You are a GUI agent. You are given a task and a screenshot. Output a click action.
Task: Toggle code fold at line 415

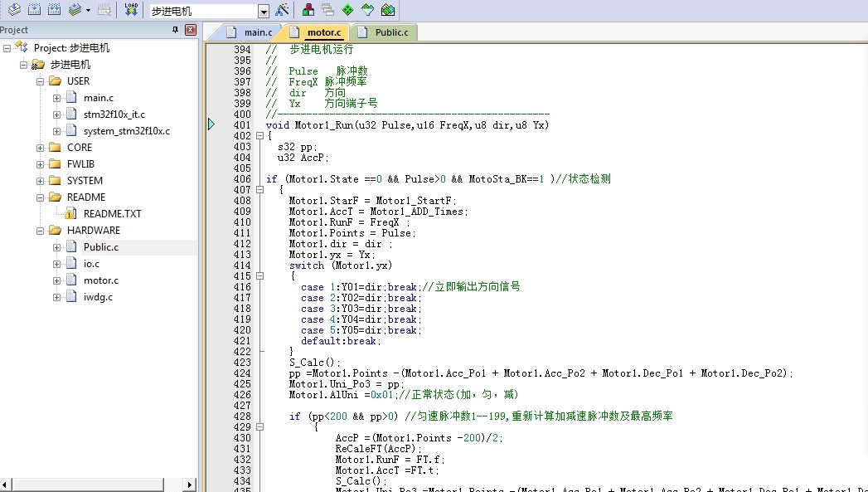tap(259, 276)
